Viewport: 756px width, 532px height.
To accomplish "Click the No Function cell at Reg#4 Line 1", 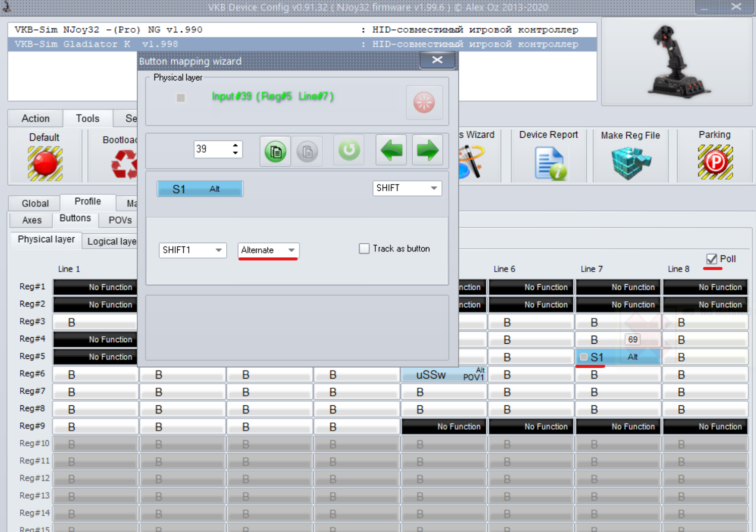I will tap(95, 340).
